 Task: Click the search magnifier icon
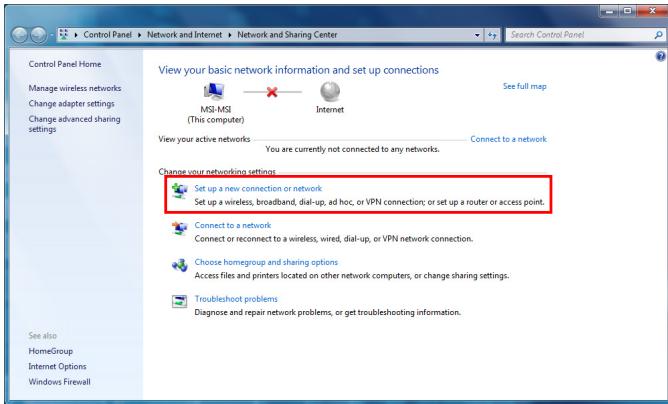[x=658, y=35]
